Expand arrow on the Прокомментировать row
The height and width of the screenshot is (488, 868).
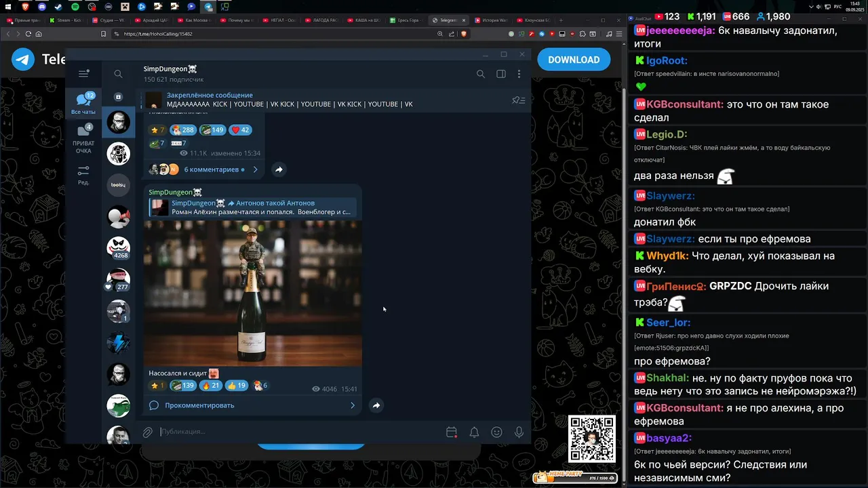pos(352,405)
